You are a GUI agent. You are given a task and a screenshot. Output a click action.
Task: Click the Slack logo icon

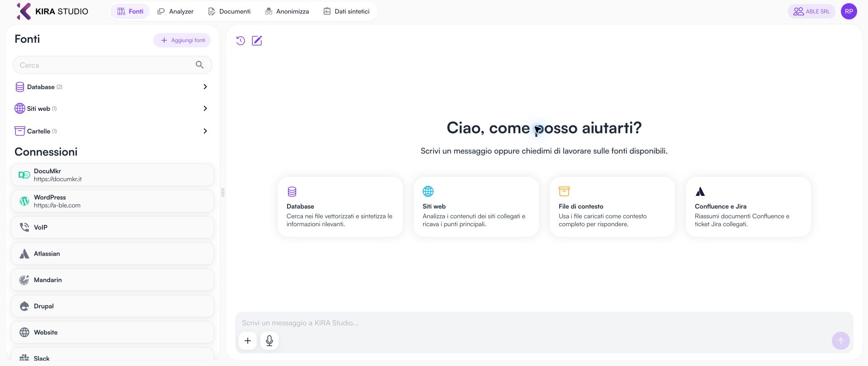coord(24,358)
